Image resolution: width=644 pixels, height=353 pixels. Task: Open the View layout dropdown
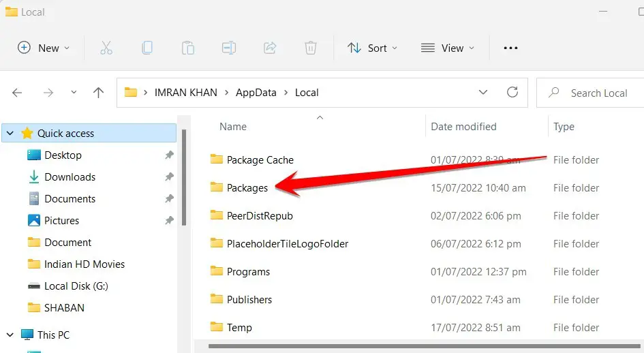click(x=448, y=48)
